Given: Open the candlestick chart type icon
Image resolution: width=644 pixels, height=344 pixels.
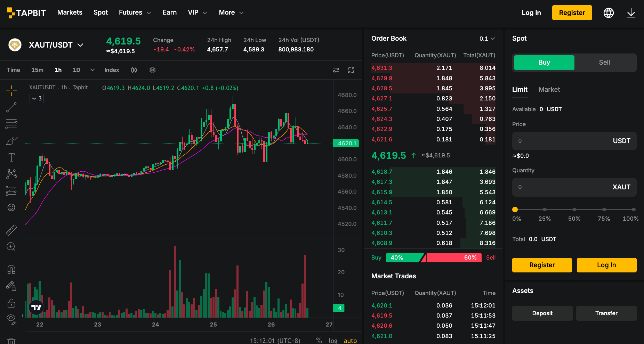Looking at the screenshot, I should pyautogui.click(x=134, y=70).
